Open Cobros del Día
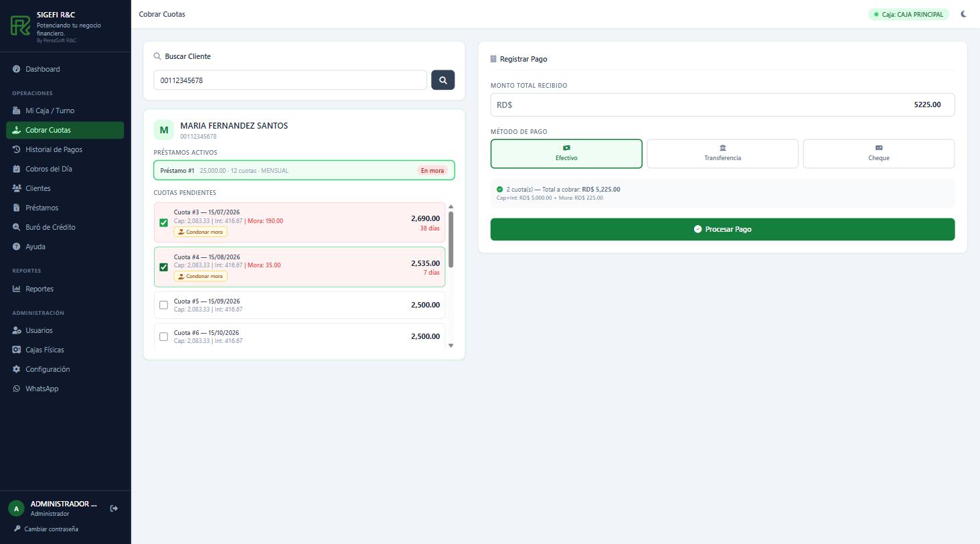 [65, 169]
